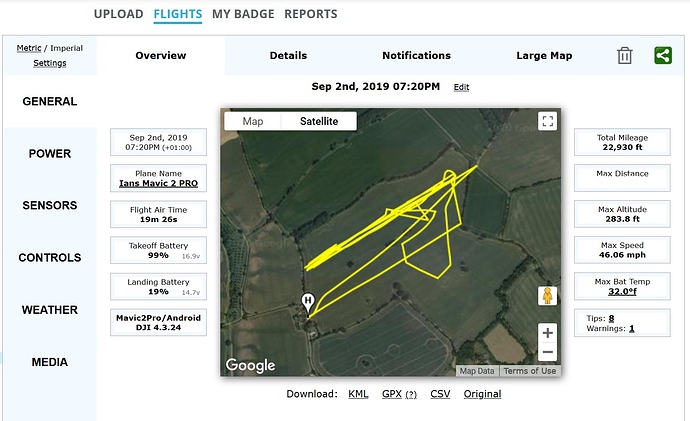Screen dimensions: 690x421
Task: Click the green share icon
Action: tap(663, 56)
